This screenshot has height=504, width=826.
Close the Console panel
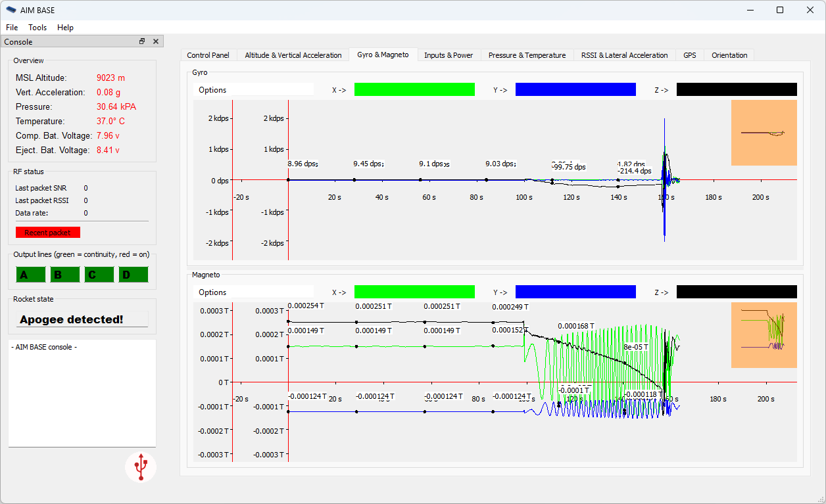click(156, 41)
